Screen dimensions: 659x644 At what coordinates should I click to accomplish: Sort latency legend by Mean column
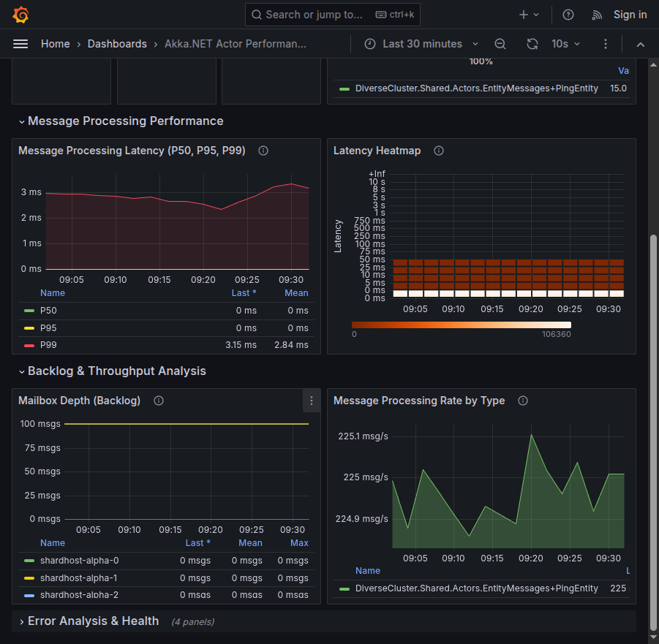296,293
